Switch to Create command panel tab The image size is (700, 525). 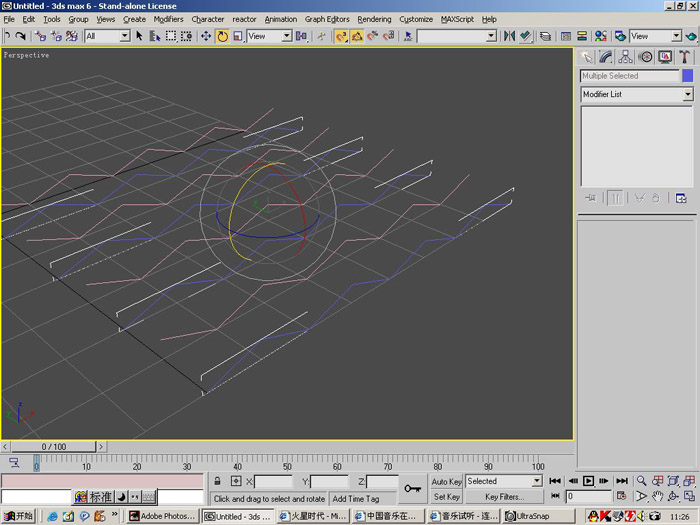point(587,57)
